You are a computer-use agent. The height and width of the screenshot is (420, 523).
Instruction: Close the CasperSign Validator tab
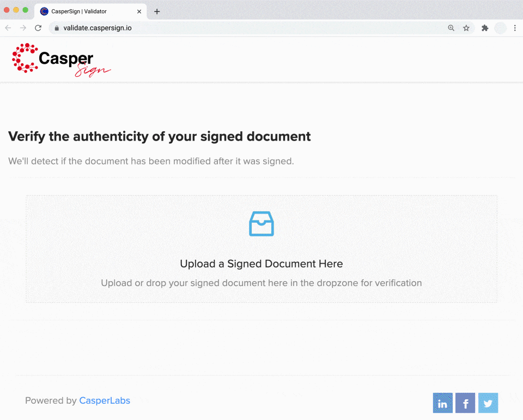pos(139,11)
